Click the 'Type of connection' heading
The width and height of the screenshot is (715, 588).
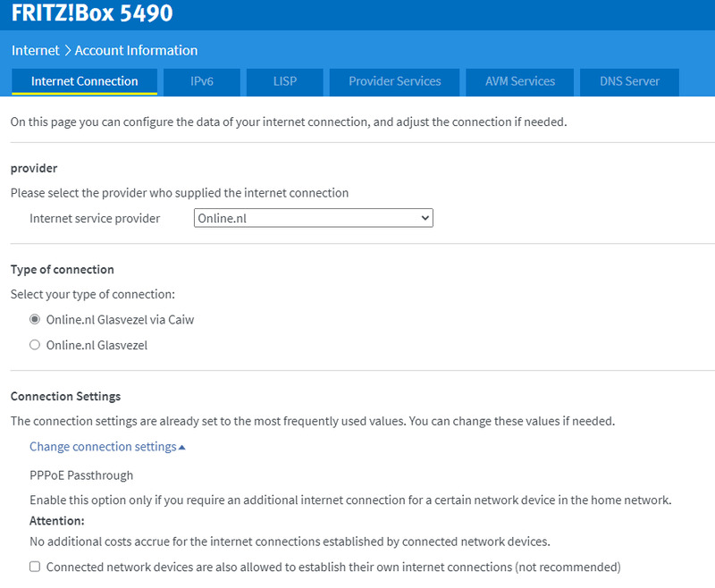(62, 270)
